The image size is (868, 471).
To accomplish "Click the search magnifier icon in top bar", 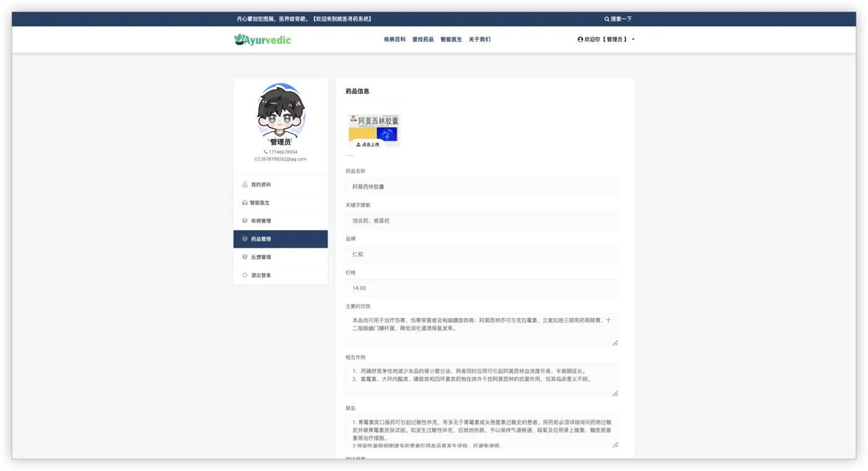I will (x=607, y=19).
